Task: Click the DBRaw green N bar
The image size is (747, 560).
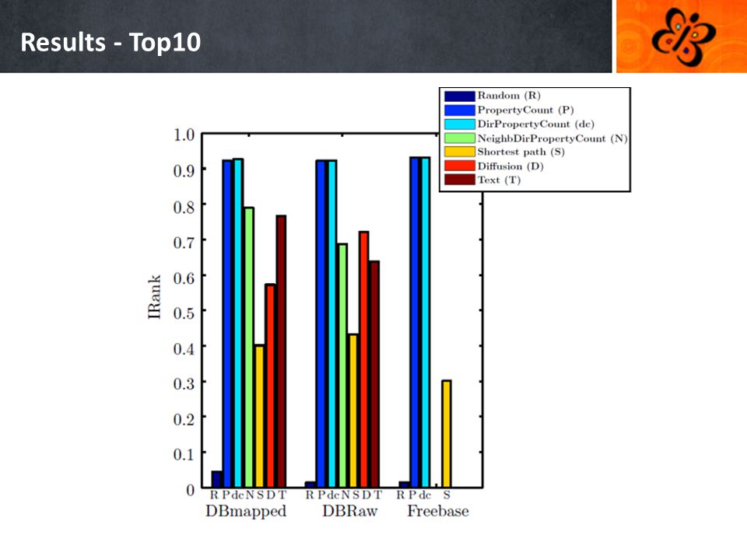Action: click(x=342, y=366)
